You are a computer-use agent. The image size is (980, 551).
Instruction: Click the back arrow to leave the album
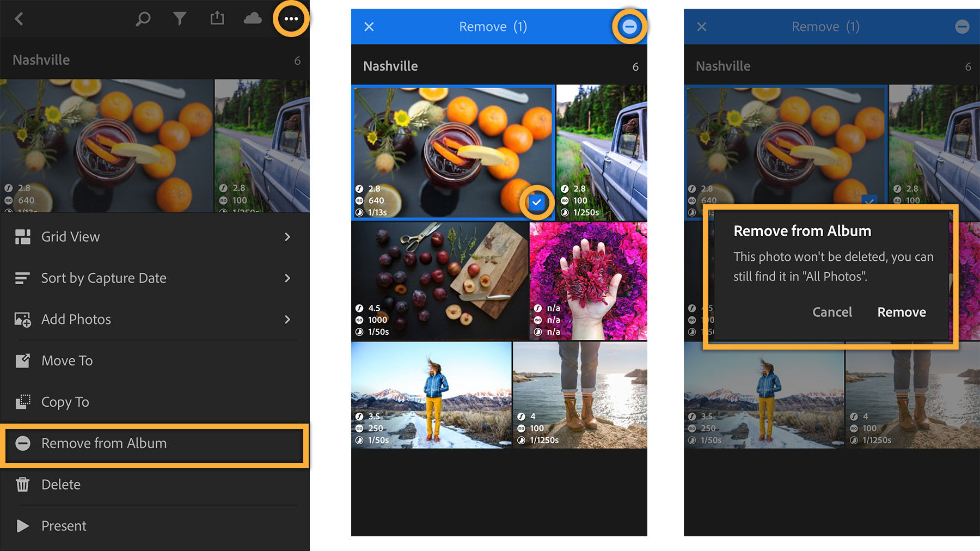(19, 19)
